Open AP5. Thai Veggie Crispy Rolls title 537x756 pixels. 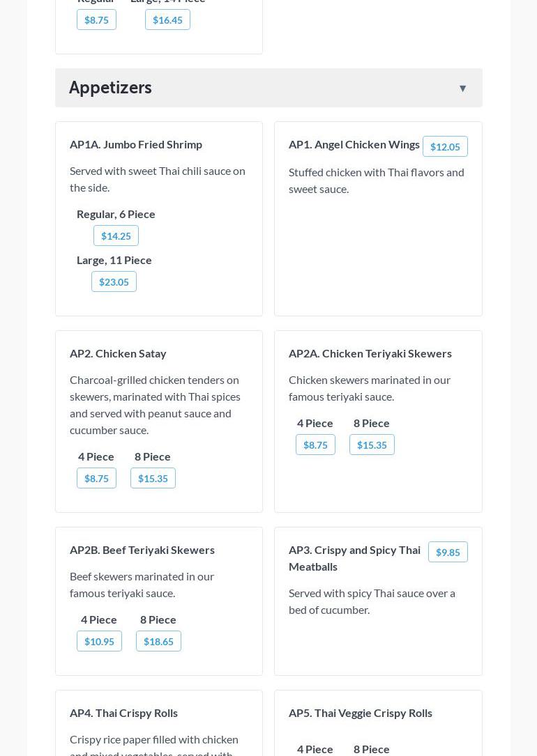click(x=360, y=713)
